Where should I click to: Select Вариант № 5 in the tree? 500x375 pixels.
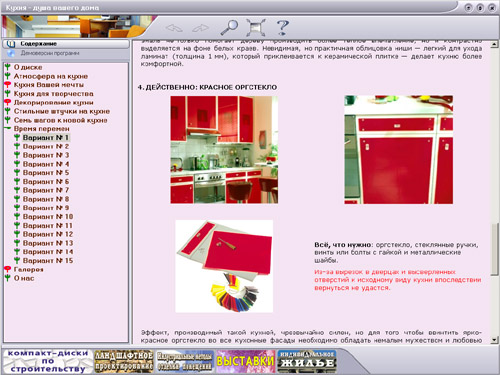click(46, 173)
